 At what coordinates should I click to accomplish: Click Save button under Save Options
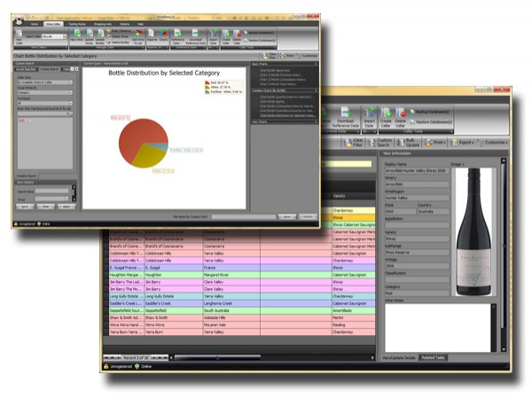pyautogui.click(x=25, y=207)
